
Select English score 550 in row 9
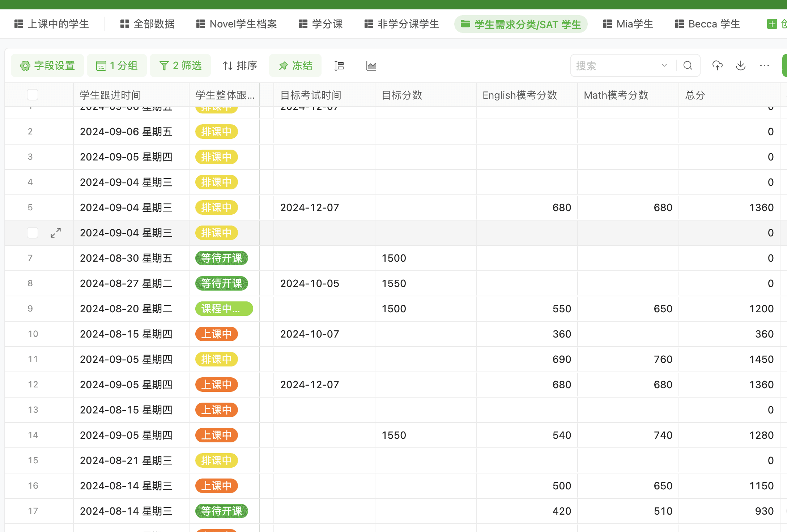coord(562,309)
